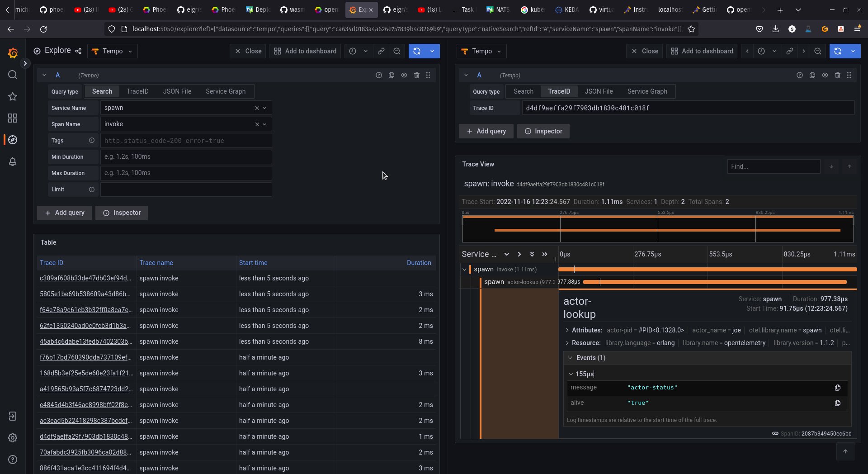This screenshot has height=474, width=868.
Task: Share the Explore view
Action: coord(78,51)
